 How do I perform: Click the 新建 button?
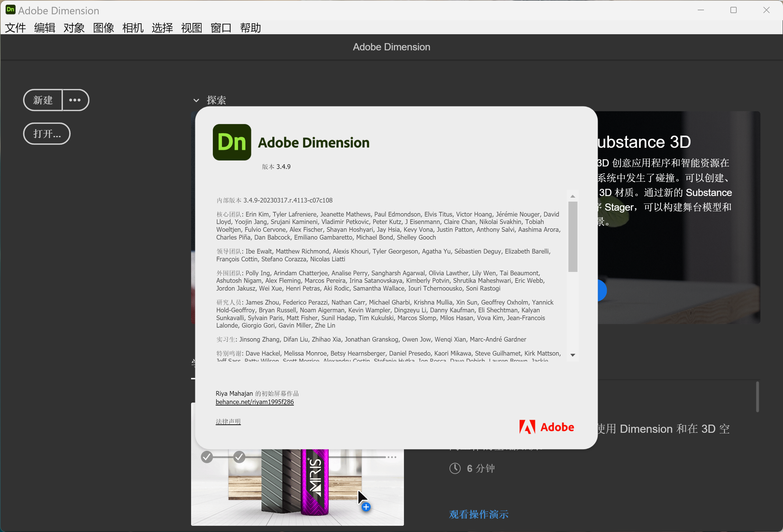click(43, 100)
